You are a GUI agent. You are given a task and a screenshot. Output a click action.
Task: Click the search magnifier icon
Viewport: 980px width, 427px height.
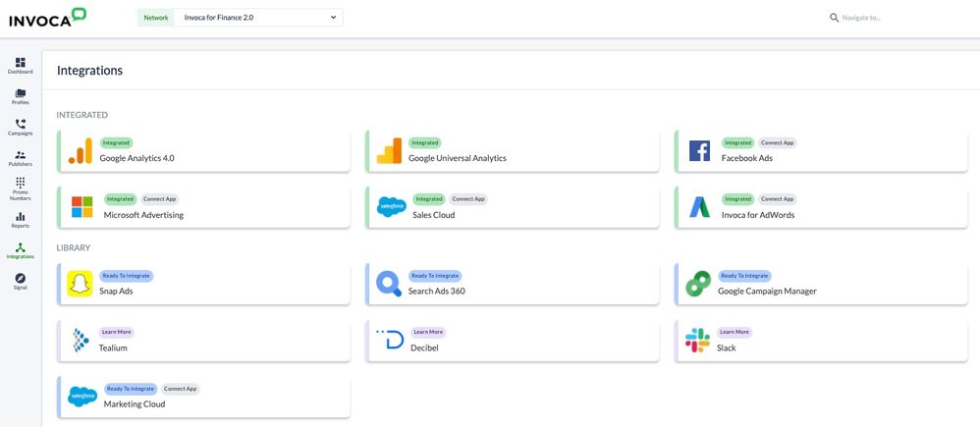pyautogui.click(x=835, y=18)
